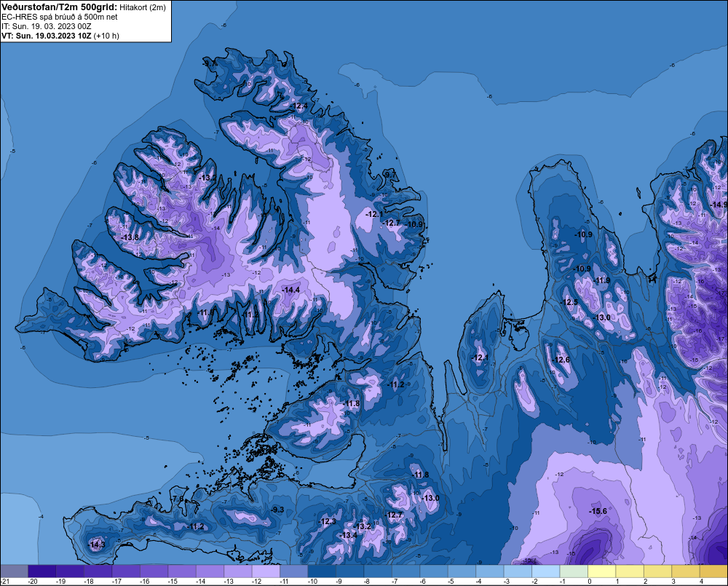This screenshot has width=728, height=586.
Task: Click the -14 label on the color scale
Action: [200, 582]
